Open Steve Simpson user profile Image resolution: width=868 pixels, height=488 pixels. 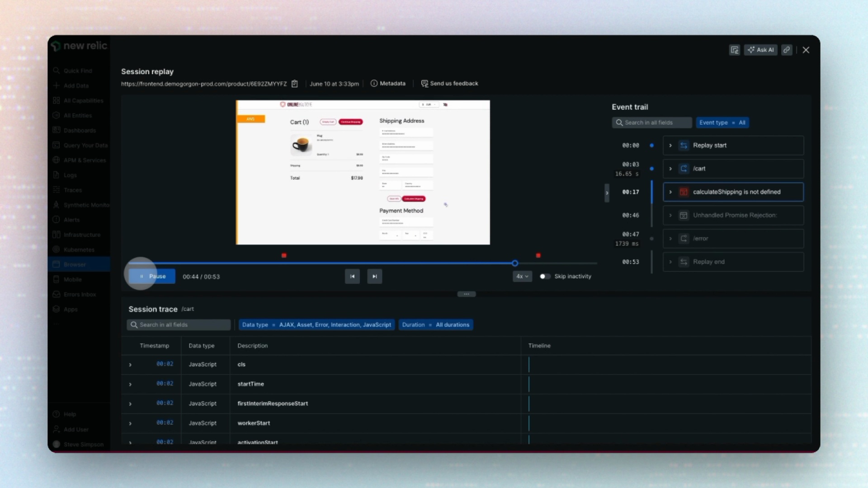(x=78, y=445)
